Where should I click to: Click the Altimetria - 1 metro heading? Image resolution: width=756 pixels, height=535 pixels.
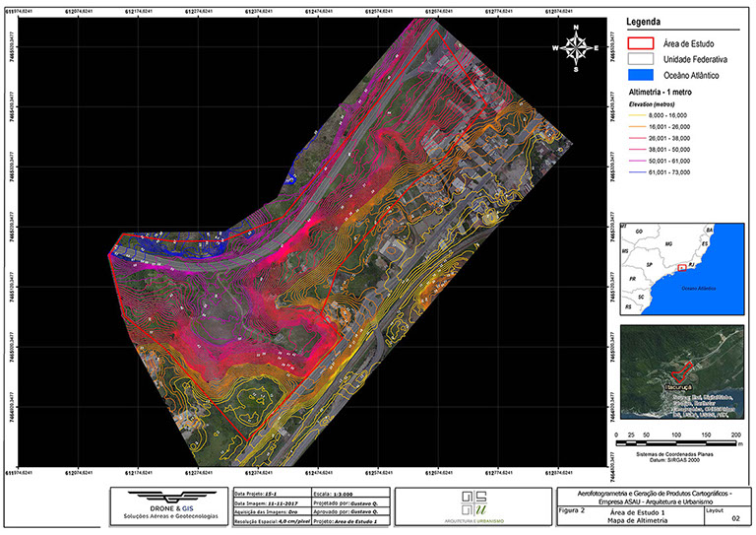point(651,91)
